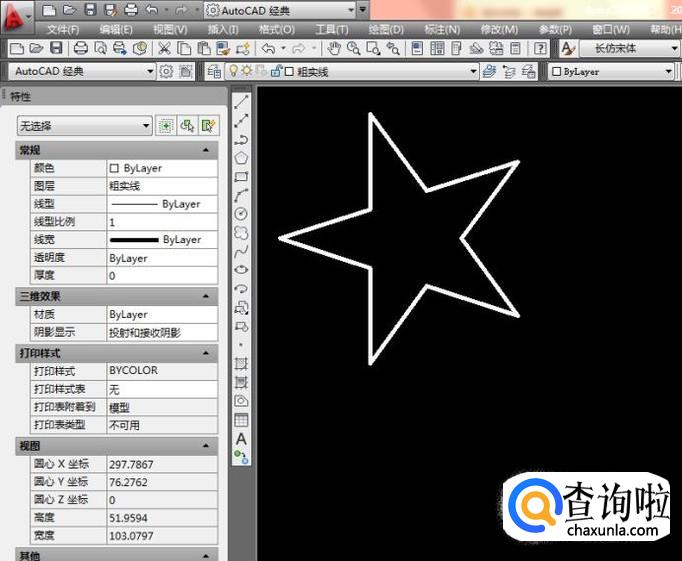The image size is (682, 561).
Task: Click the Cut scissors icon
Action: coord(164,48)
